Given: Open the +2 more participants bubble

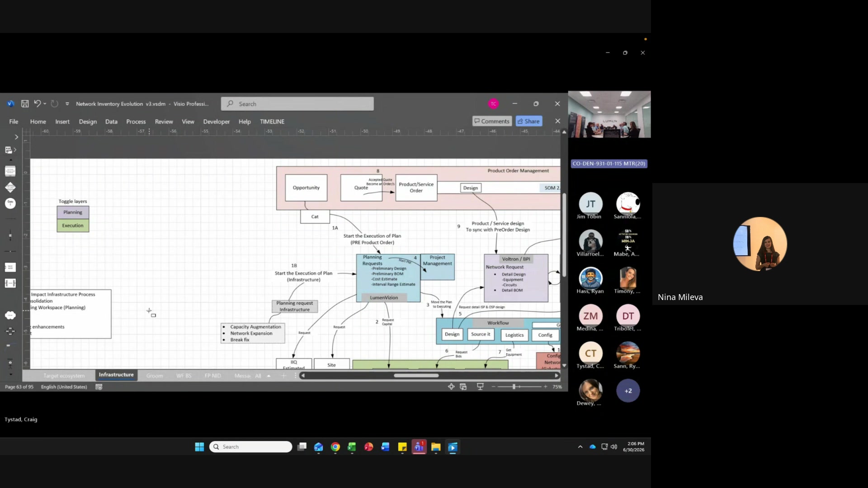Looking at the screenshot, I should coord(628,391).
